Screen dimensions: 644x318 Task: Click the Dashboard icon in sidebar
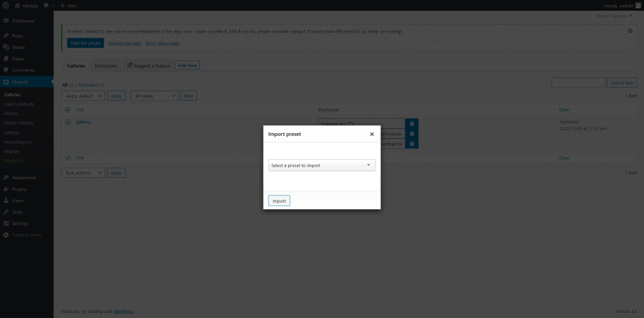6,21
